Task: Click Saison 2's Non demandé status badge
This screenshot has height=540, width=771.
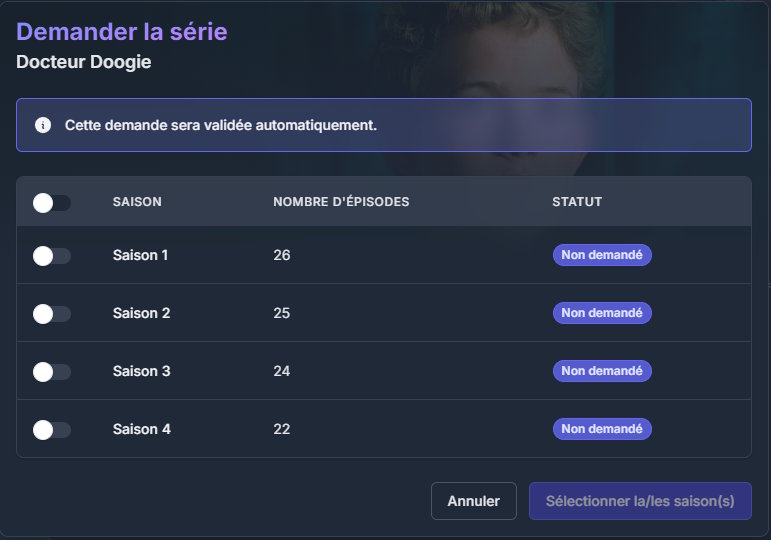Action: (602, 313)
